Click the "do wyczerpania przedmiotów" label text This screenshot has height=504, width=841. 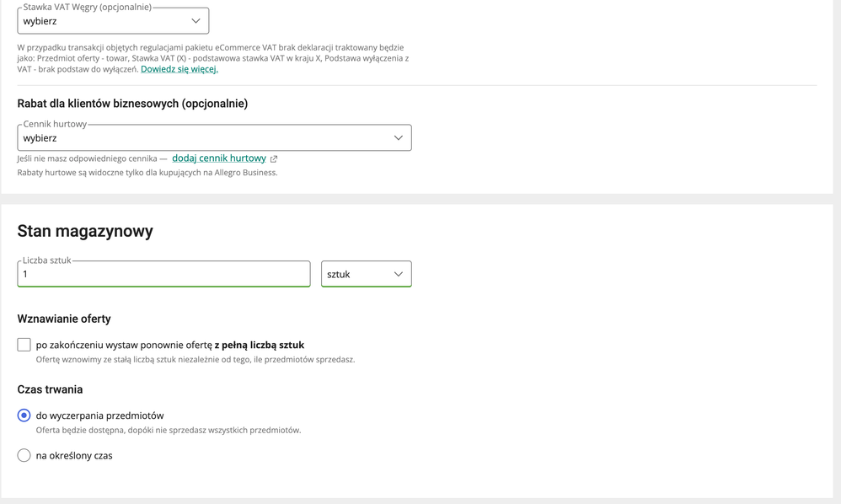[x=99, y=416]
